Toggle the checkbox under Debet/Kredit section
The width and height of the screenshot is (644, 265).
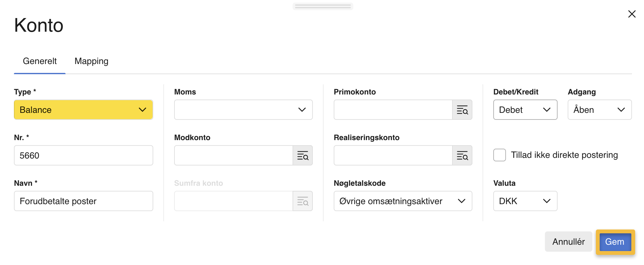tap(499, 155)
